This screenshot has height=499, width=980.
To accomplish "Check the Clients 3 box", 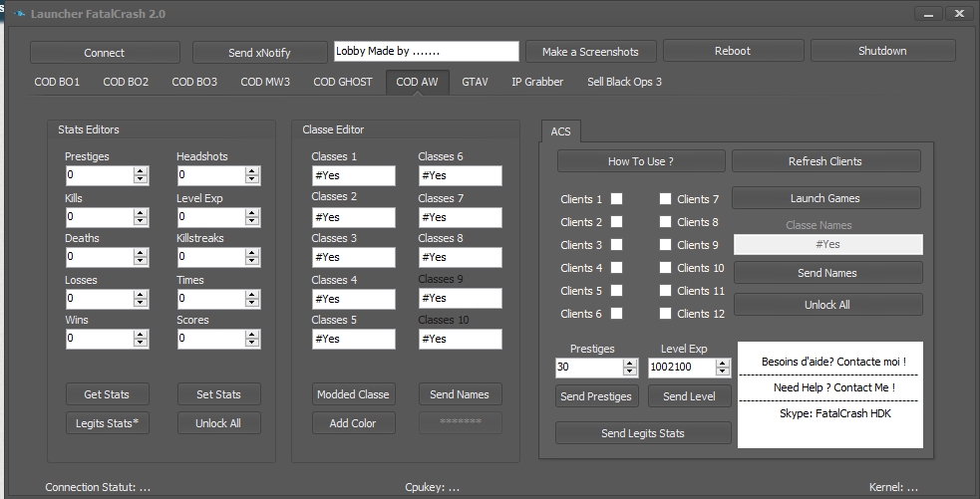I will tap(616, 245).
